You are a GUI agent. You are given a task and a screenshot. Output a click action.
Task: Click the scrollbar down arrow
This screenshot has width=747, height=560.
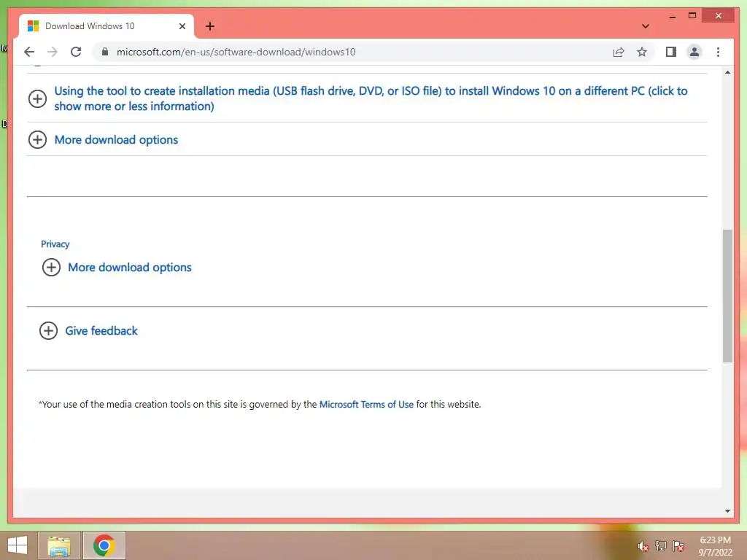727,511
